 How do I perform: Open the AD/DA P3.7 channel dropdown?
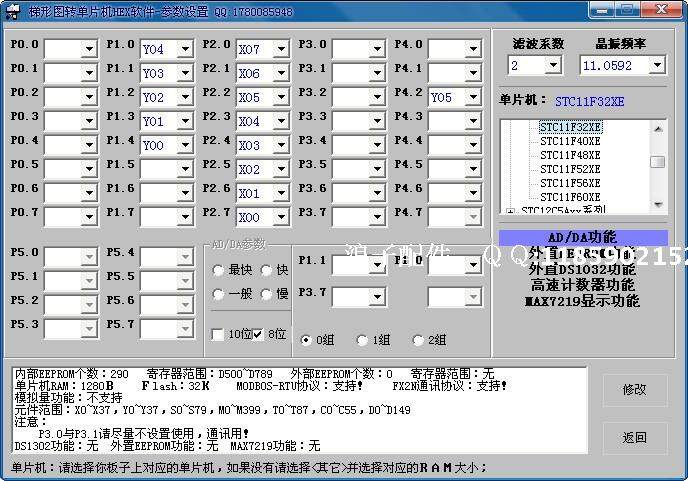coord(377,297)
